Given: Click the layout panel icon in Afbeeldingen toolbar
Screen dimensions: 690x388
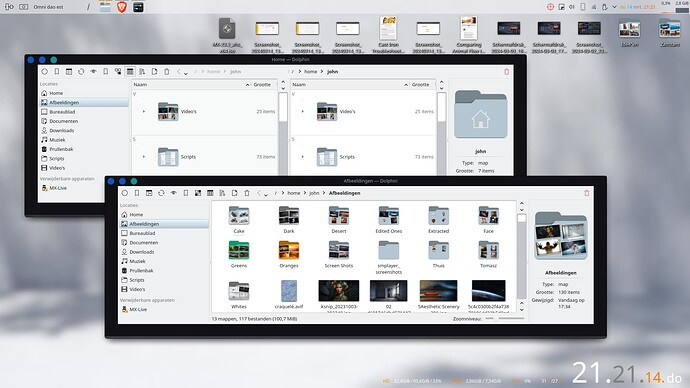Looking at the screenshot, I should point(149,193).
